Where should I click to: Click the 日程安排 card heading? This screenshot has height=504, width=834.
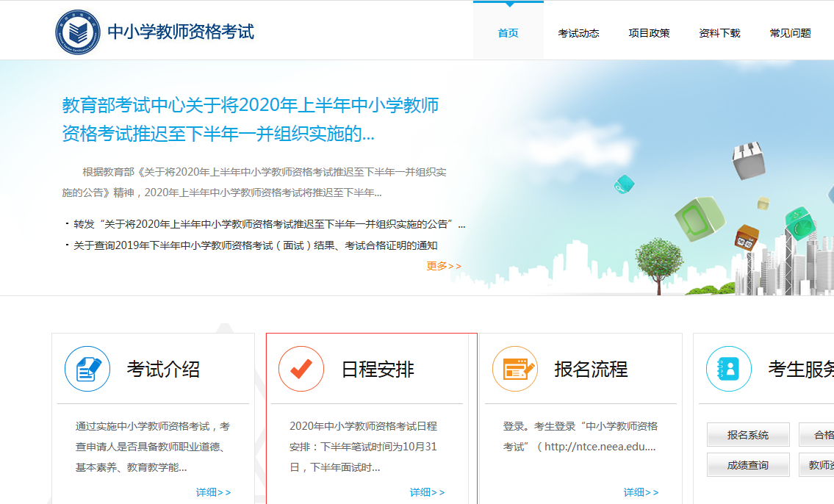tap(378, 369)
